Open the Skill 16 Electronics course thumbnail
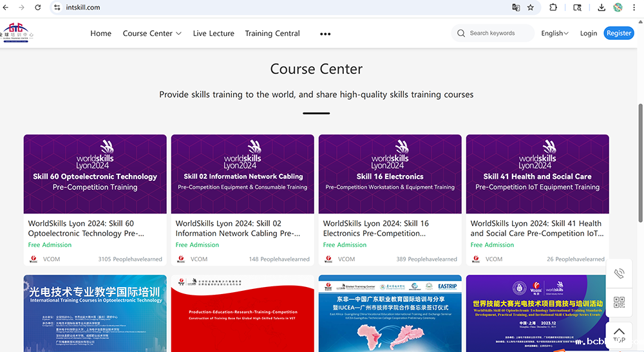The image size is (644, 352). pos(390,174)
